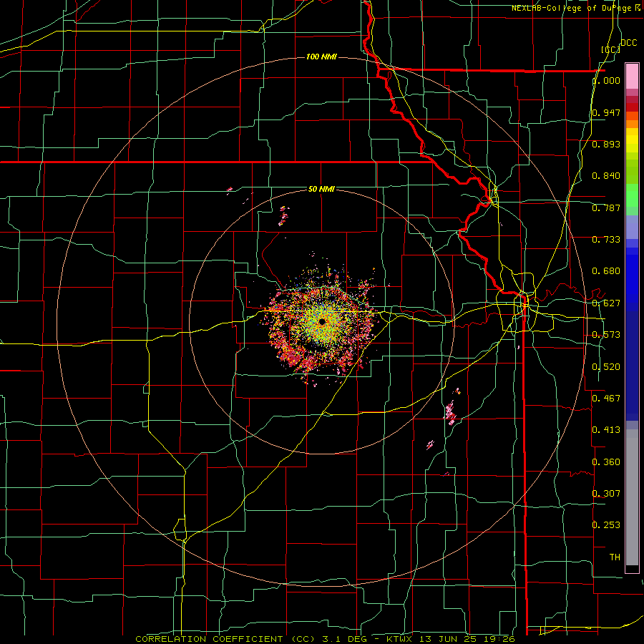Select the 0.413 legend value
Viewport: 644px width, 644px height.
click(606, 430)
